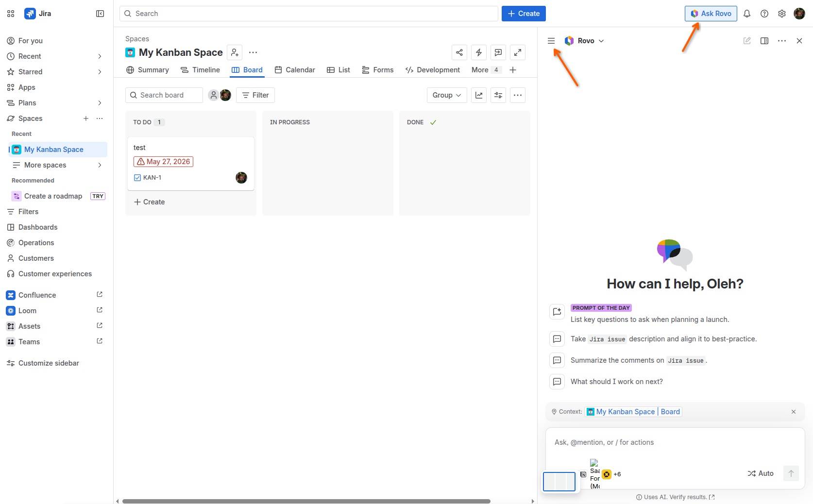
Task: Create a space using the plus icon
Action: tap(86, 118)
